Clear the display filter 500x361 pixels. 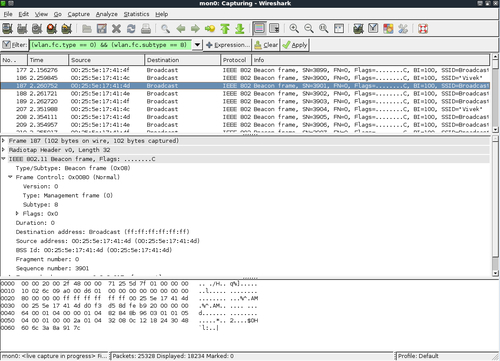pos(266,45)
